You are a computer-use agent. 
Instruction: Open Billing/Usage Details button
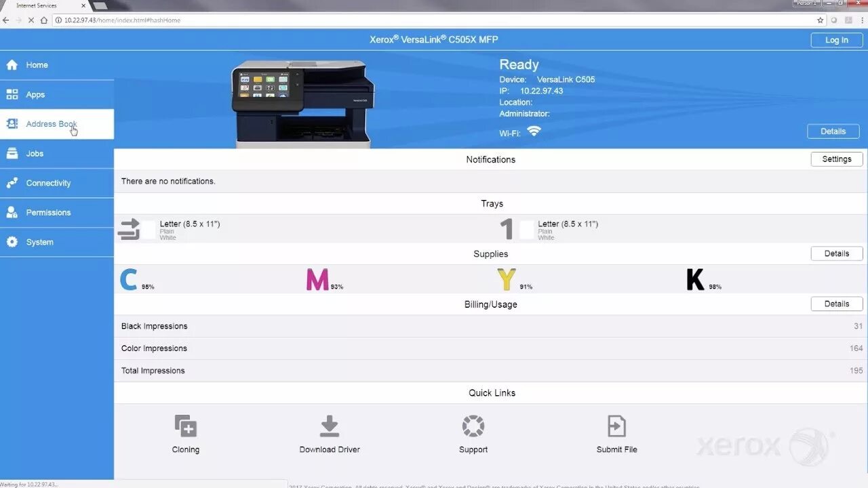[x=837, y=304]
